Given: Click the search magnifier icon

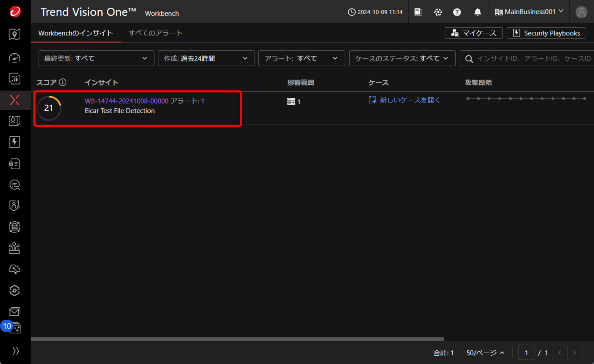Looking at the screenshot, I should point(469,59).
